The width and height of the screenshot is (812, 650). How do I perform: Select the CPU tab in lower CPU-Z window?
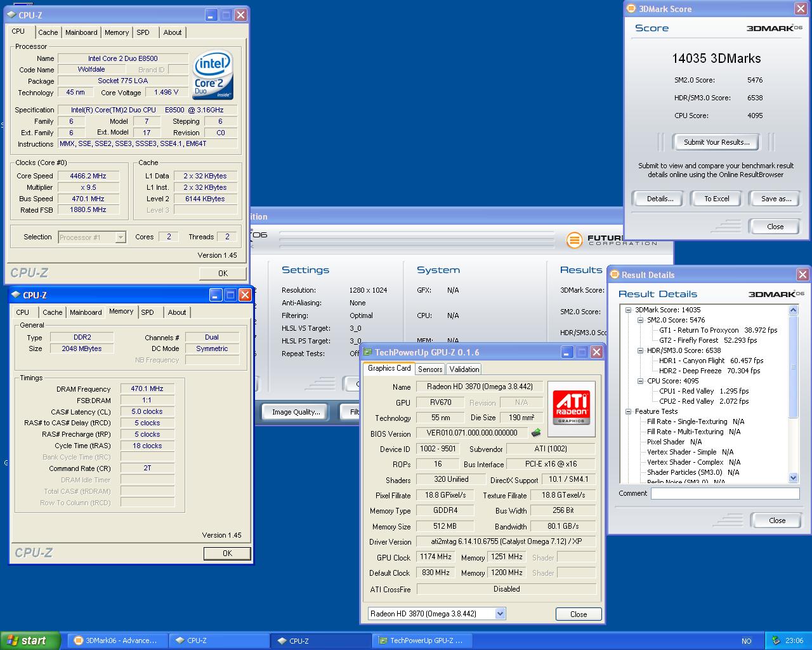[23, 312]
